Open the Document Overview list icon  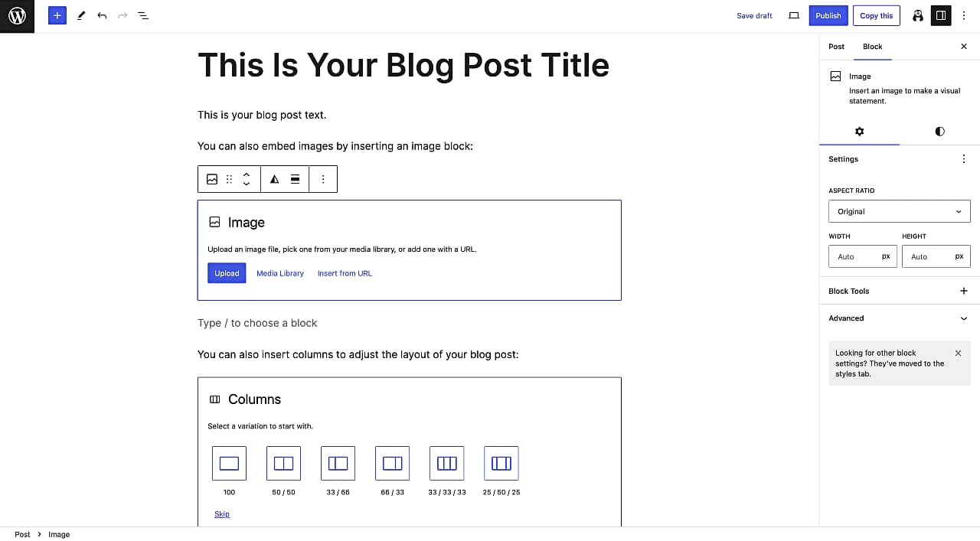tap(143, 15)
